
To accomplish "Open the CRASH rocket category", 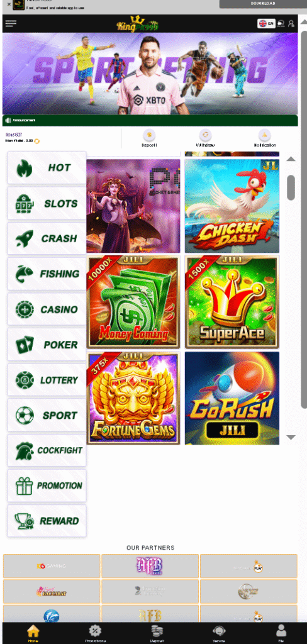I will coord(47,238).
